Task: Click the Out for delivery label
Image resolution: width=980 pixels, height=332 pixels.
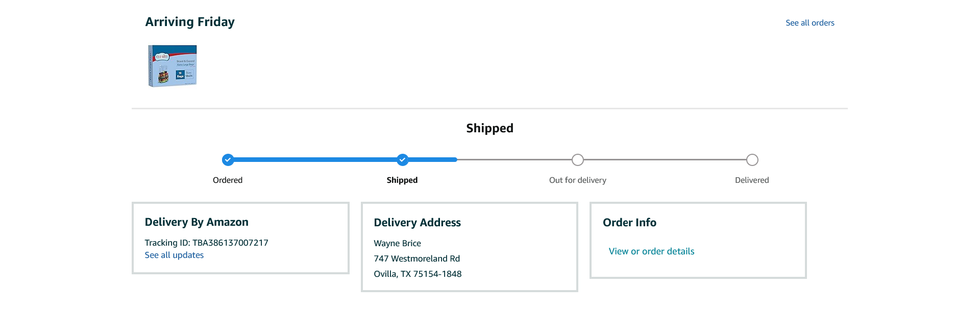Action: coord(577,180)
